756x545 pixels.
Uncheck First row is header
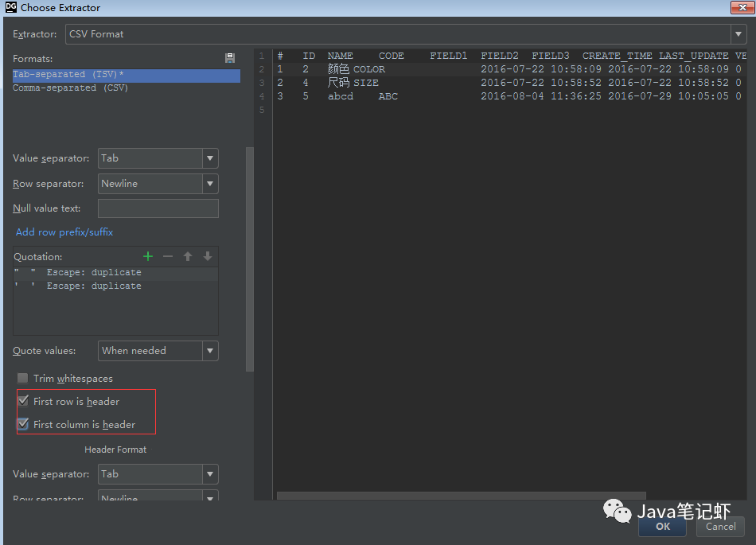[22, 401]
